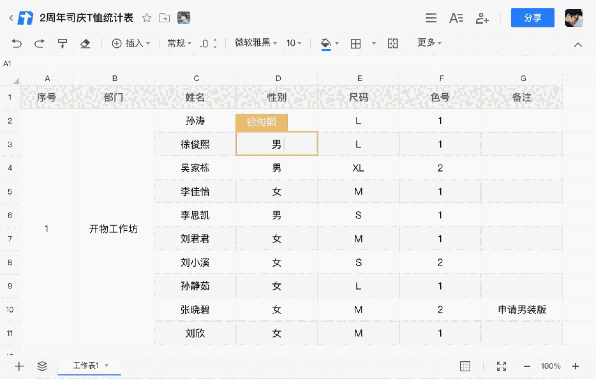
Task: Expand border style options arrow
Action: [x=374, y=43]
